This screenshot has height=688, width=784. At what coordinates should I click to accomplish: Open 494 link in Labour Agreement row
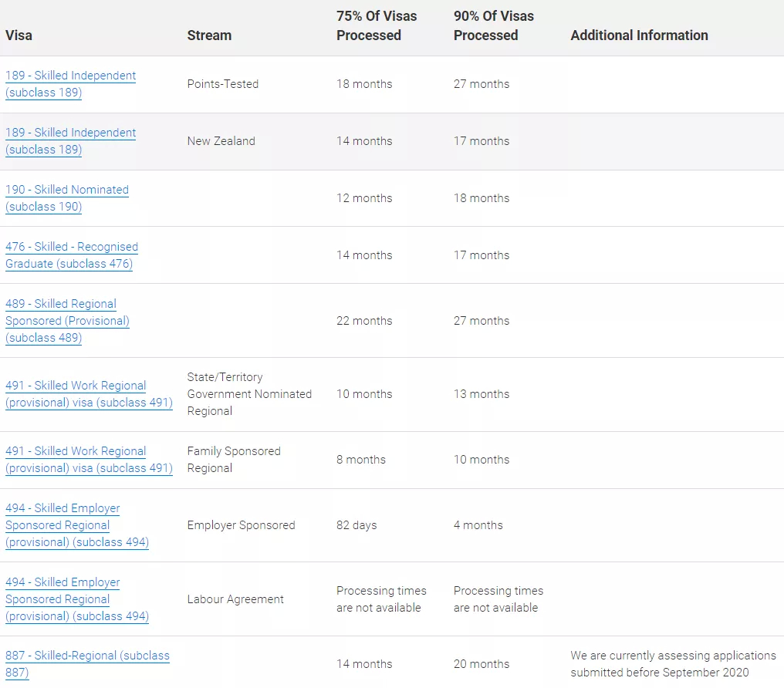(77, 599)
